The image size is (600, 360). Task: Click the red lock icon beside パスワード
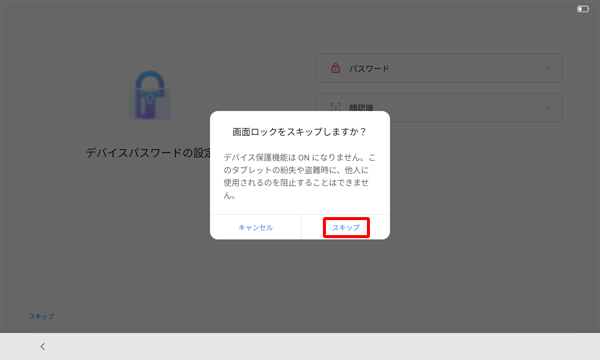[336, 68]
